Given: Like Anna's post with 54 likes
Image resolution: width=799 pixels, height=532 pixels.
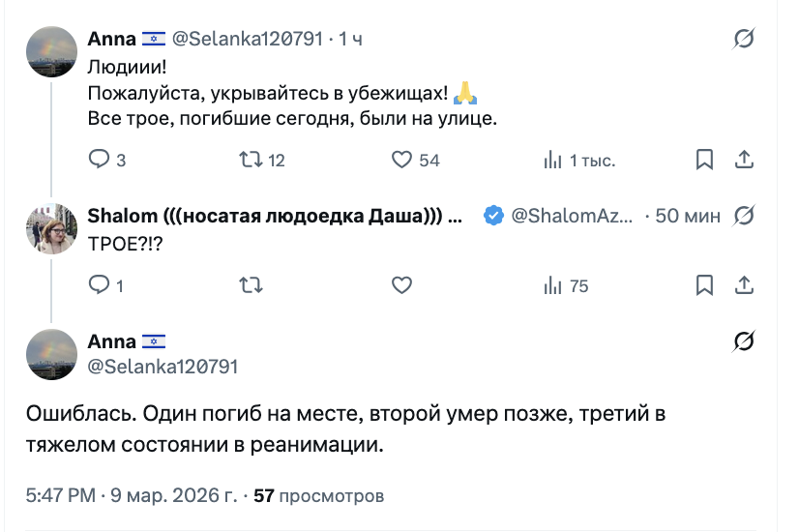Looking at the screenshot, I should coord(401,160).
